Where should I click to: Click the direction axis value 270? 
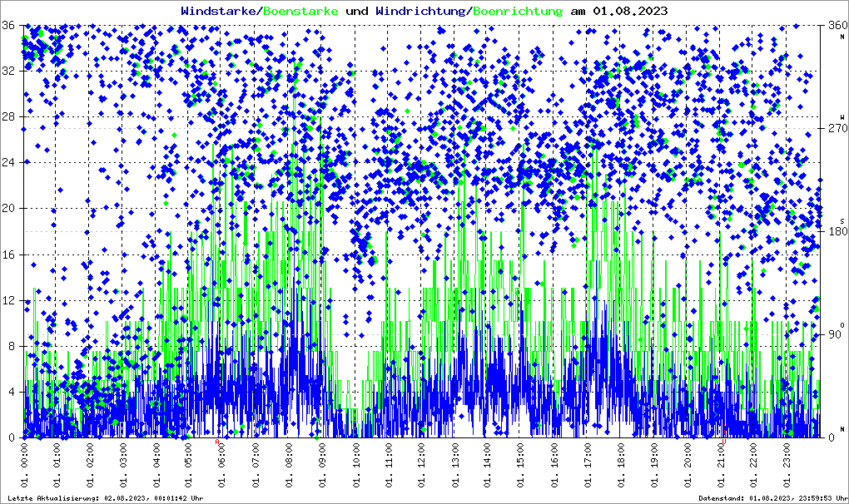click(x=837, y=128)
